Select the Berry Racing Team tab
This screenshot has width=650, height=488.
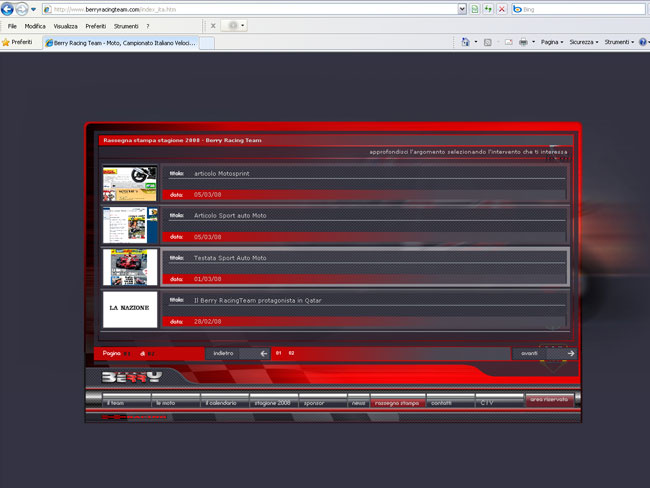[121, 43]
